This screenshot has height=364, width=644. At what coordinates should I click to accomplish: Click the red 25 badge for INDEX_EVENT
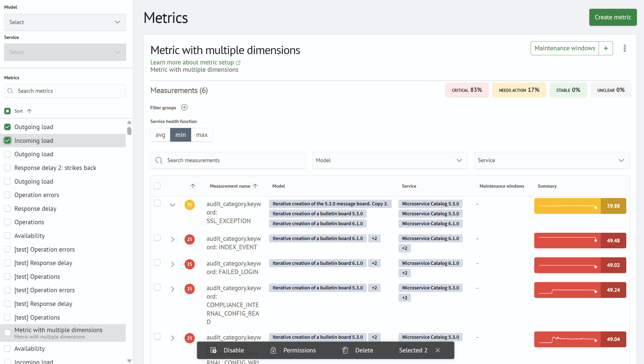click(189, 239)
